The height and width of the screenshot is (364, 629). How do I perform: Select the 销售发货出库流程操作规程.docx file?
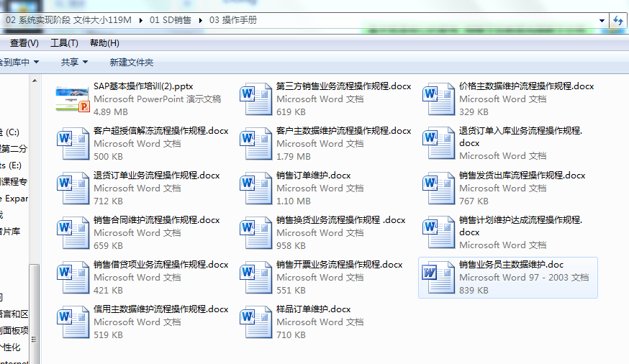(x=522, y=176)
